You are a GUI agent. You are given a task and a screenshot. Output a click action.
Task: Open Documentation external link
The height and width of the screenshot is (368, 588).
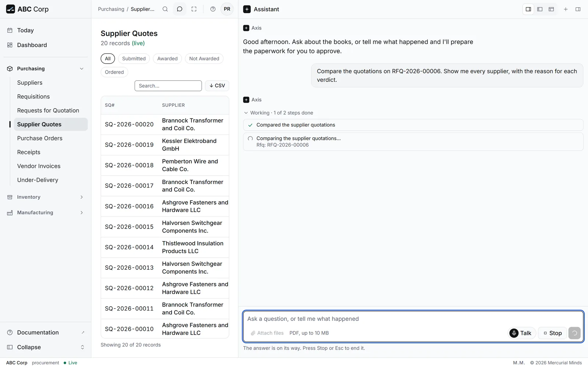[46, 332]
